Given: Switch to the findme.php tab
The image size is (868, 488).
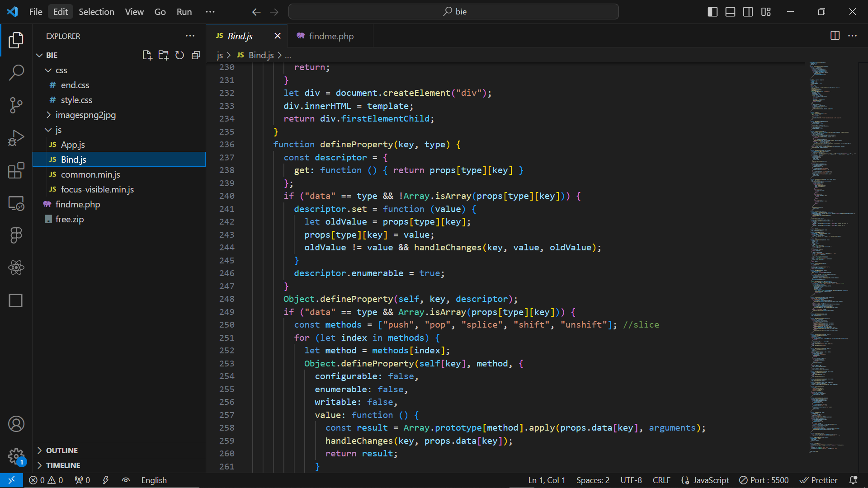Looking at the screenshot, I should coord(331,36).
